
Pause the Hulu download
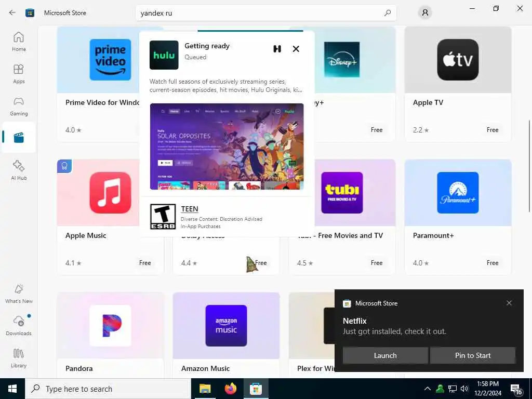(277, 49)
